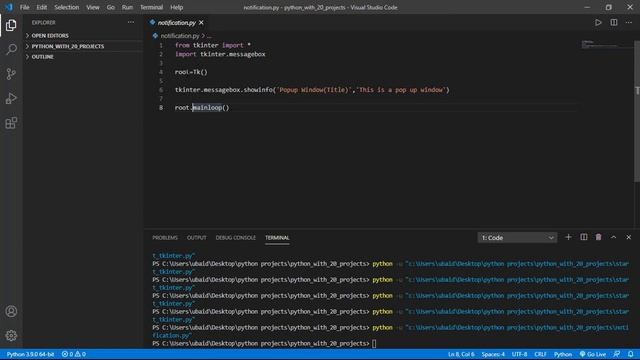The image size is (640, 360).
Task: Click 'from tkinter import *' on line 1
Action: pyautogui.click(x=213, y=45)
